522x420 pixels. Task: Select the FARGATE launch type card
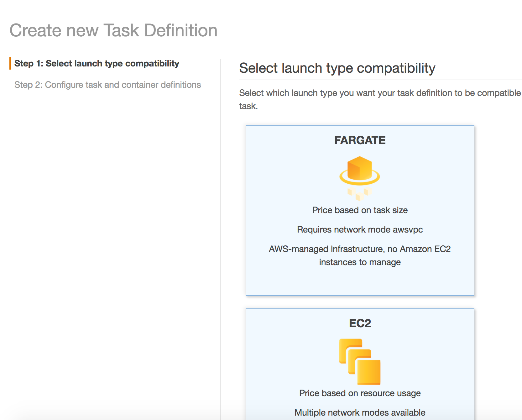[x=360, y=210]
